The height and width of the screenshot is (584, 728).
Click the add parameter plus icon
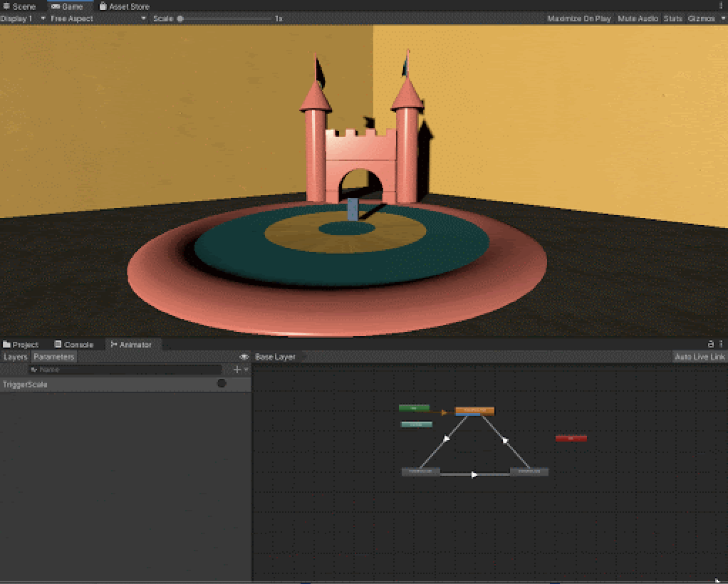[237, 370]
